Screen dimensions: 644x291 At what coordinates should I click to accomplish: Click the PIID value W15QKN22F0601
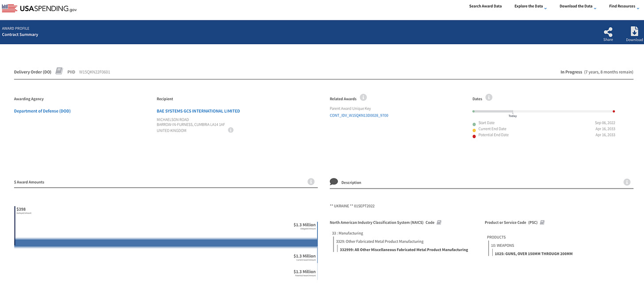click(95, 72)
